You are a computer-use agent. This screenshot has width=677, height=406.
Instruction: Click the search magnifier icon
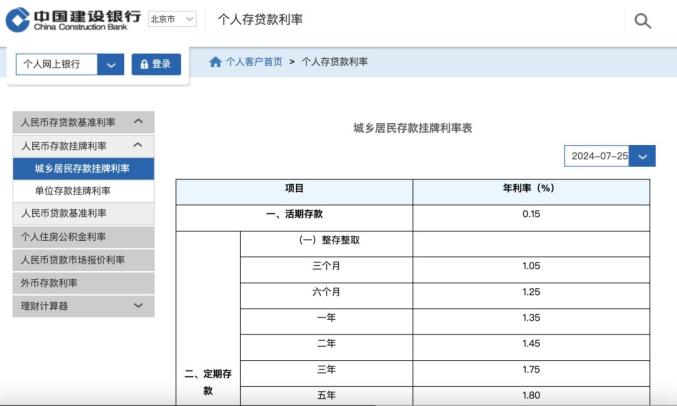(643, 21)
